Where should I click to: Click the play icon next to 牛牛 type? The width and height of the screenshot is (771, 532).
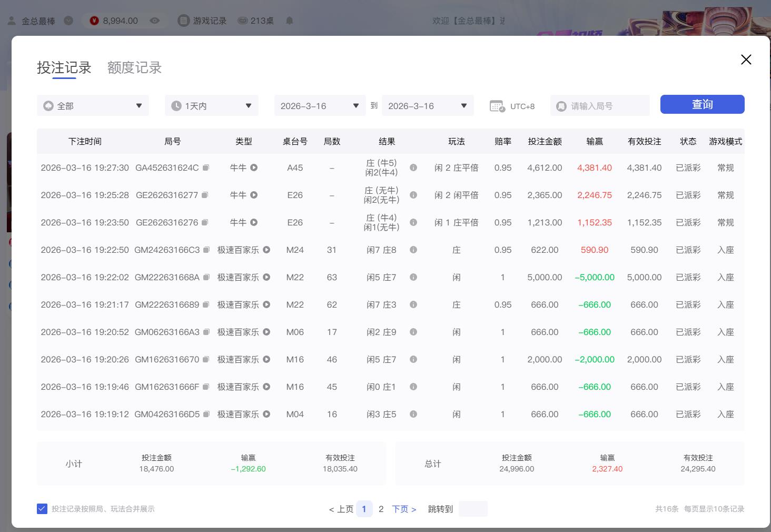(x=254, y=168)
